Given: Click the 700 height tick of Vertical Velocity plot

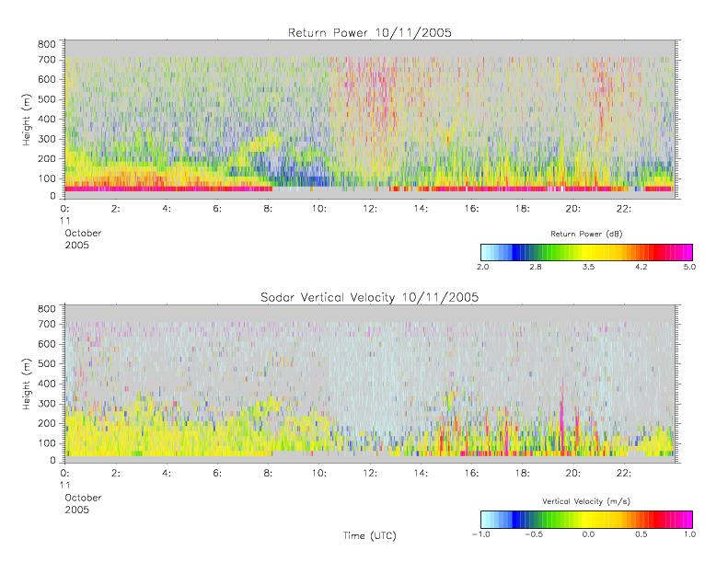Looking at the screenshot, I should (x=46, y=324).
